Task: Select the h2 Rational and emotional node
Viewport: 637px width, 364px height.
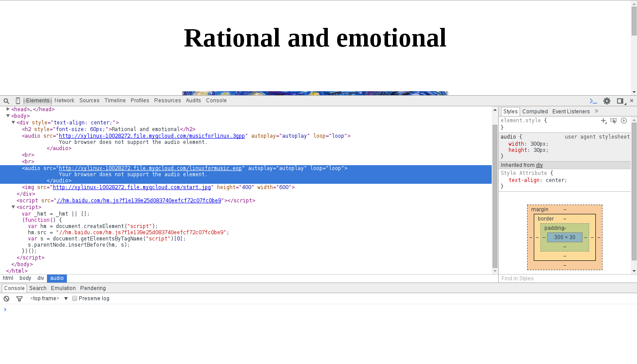Action: click(x=109, y=129)
